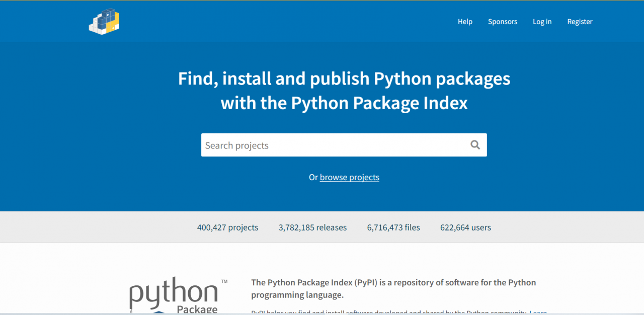This screenshot has width=644, height=315.
Task: Follow the browse projects link
Action: pos(350,177)
